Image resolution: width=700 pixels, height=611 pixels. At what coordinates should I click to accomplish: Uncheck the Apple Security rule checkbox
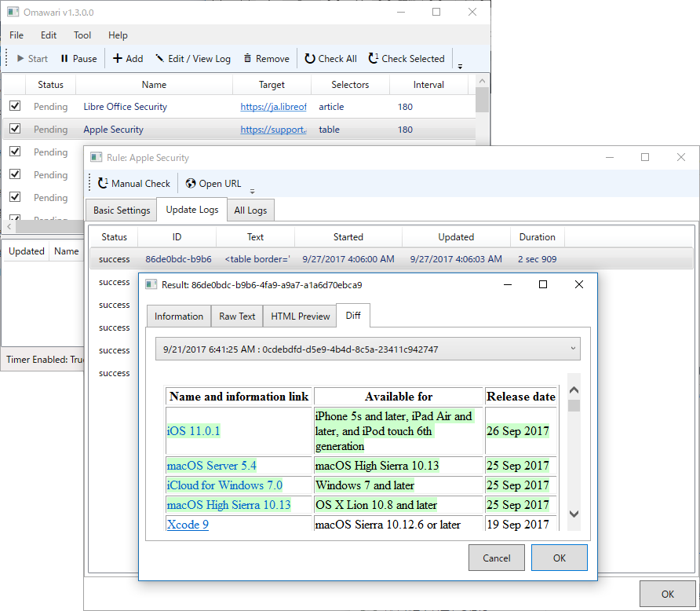(x=15, y=129)
